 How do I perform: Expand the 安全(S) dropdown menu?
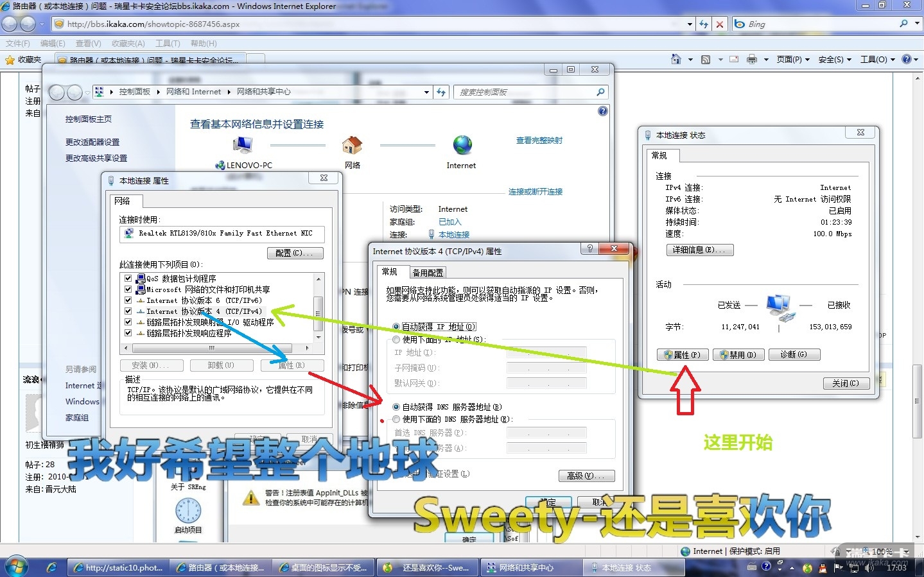835,60
